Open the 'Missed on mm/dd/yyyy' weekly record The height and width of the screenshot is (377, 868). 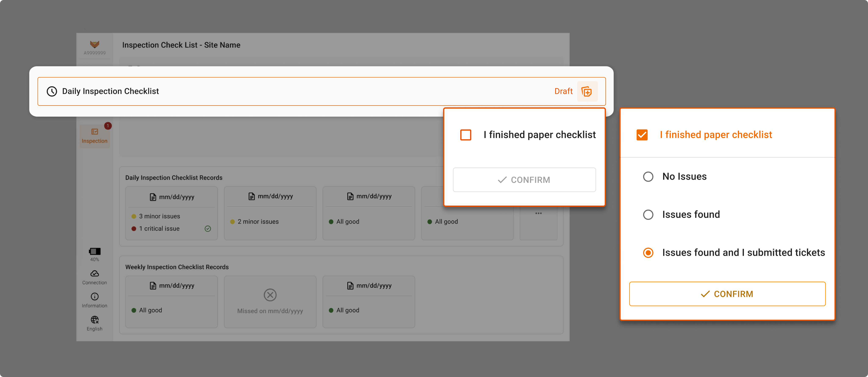pyautogui.click(x=270, y=302)
